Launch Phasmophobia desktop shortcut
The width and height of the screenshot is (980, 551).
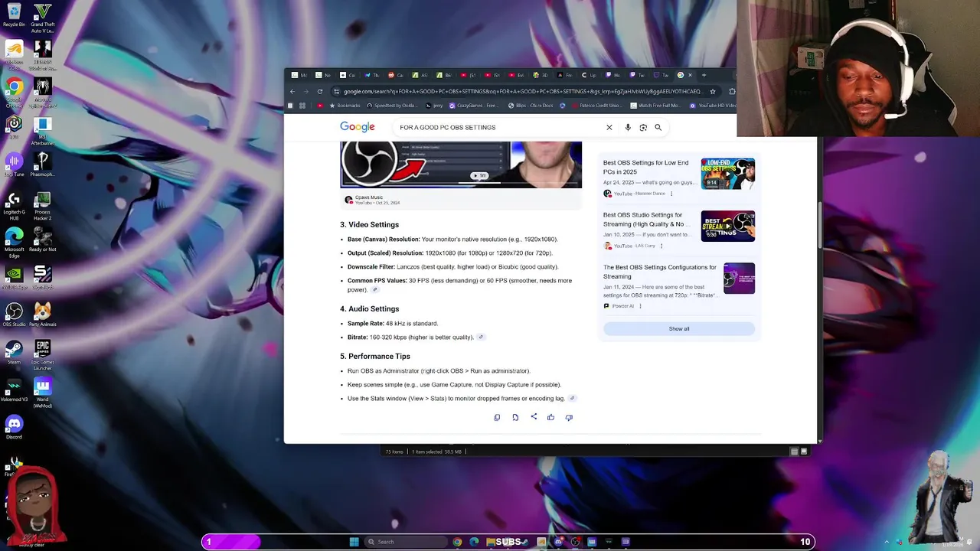coord(43,164)
